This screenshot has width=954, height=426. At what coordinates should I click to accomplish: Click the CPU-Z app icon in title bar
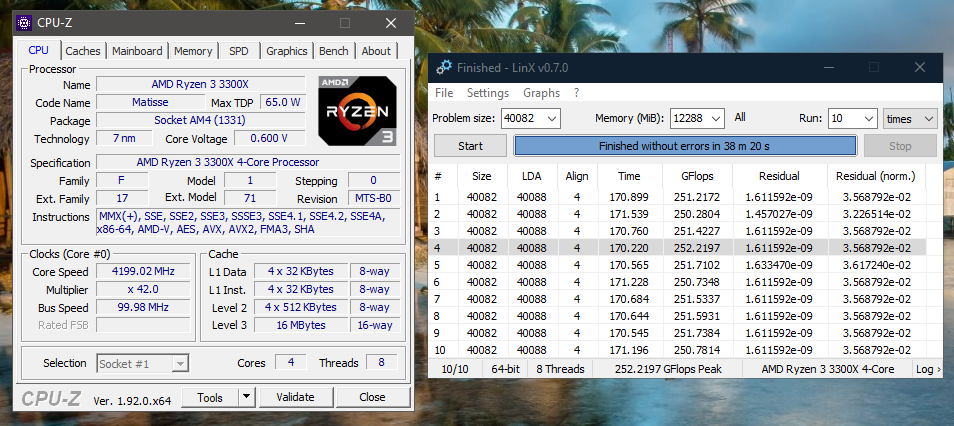click(24, 23)
